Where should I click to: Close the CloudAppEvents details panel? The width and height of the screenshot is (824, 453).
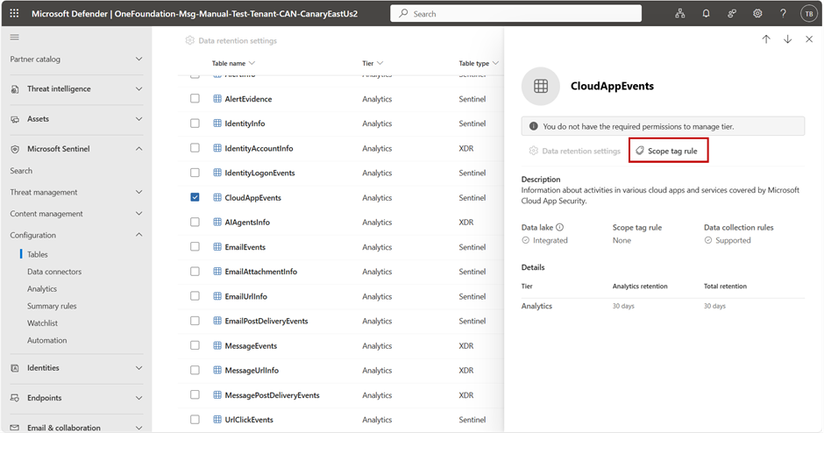[809, 39]
